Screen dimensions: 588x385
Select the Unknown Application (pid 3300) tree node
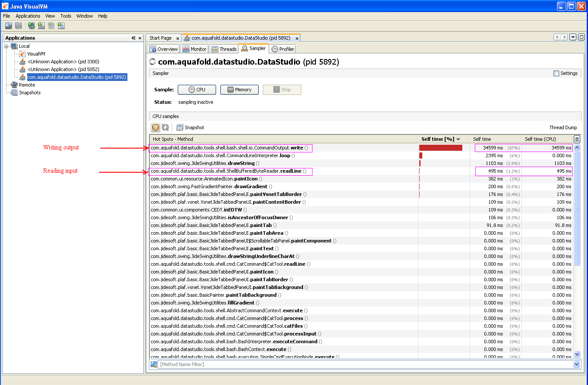(x=63, y=62)
